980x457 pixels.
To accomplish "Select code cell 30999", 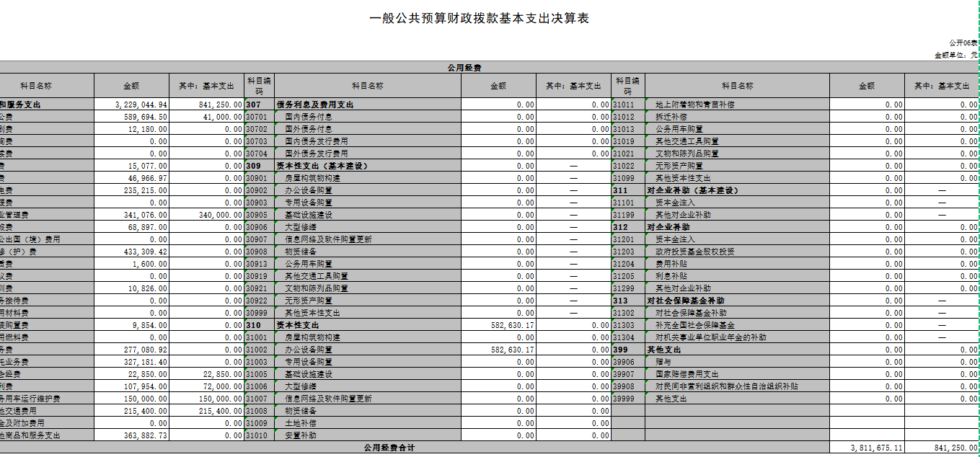I will click(259, 313).
